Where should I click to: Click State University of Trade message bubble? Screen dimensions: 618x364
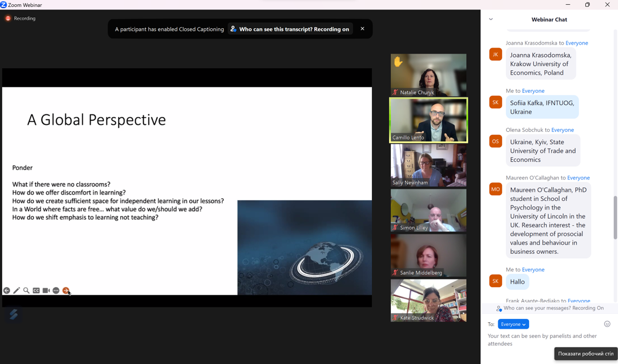coord(542,151)
